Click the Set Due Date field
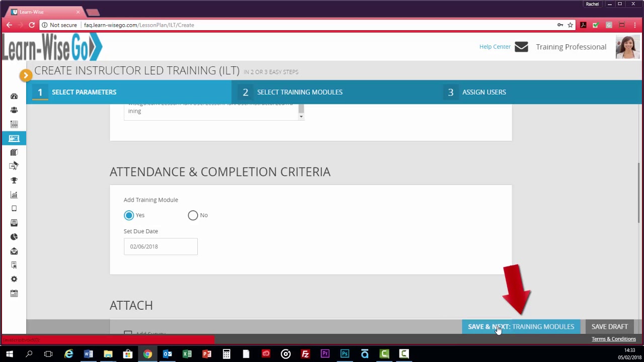The image size is (644, 362). (x=160, y=246)
